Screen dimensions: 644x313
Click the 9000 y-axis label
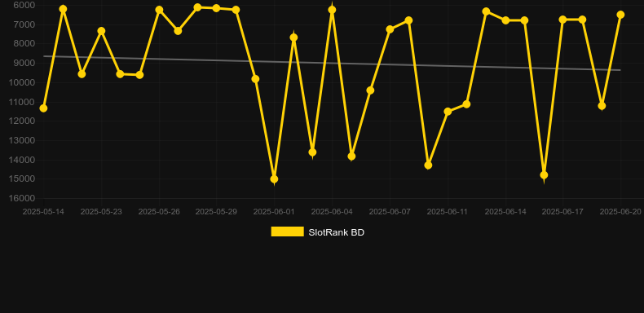coord(24,63)
